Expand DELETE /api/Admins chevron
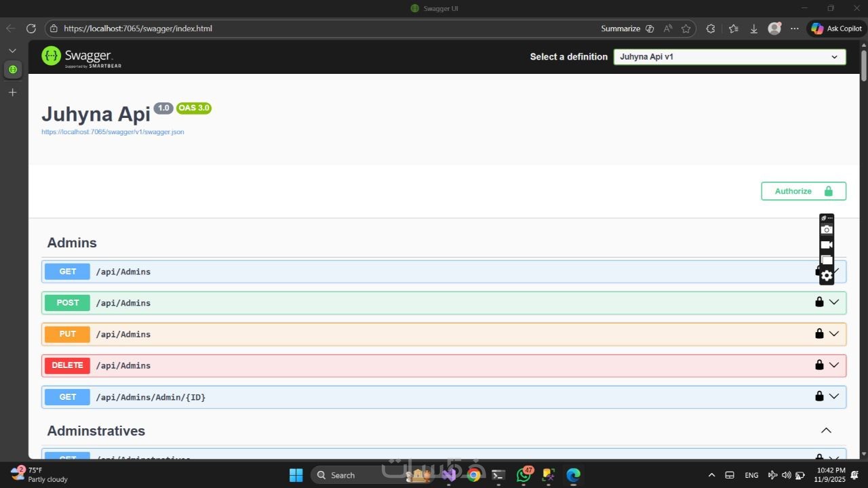Screen dimensions: 868x488 834,365
